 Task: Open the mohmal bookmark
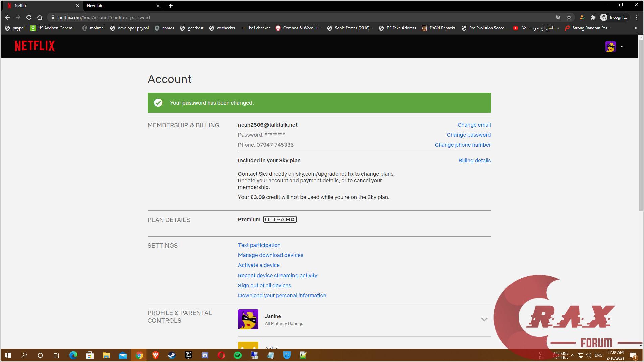tap(93, 28)
